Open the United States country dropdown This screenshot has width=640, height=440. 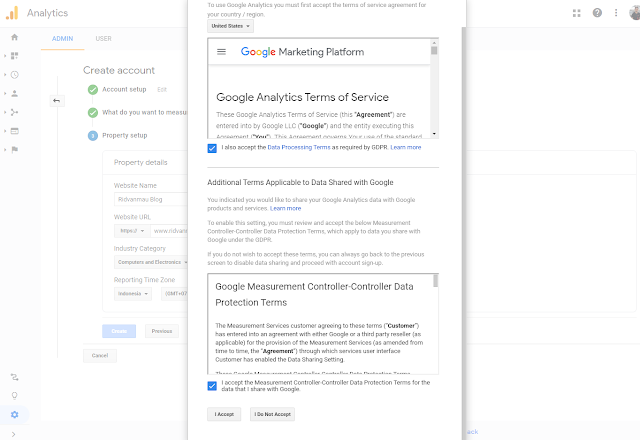(x=230, y=26)
